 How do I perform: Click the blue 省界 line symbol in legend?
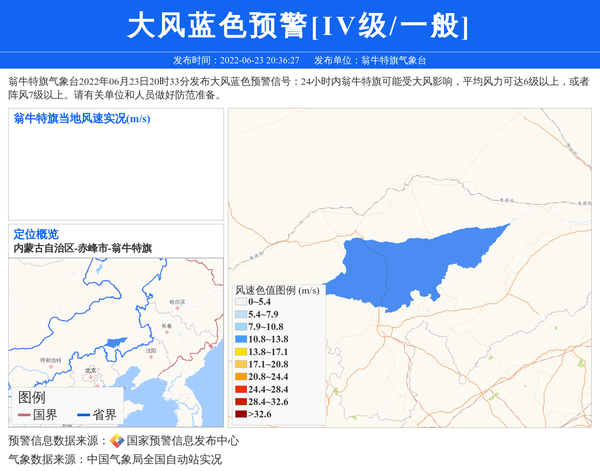[83, 415]
